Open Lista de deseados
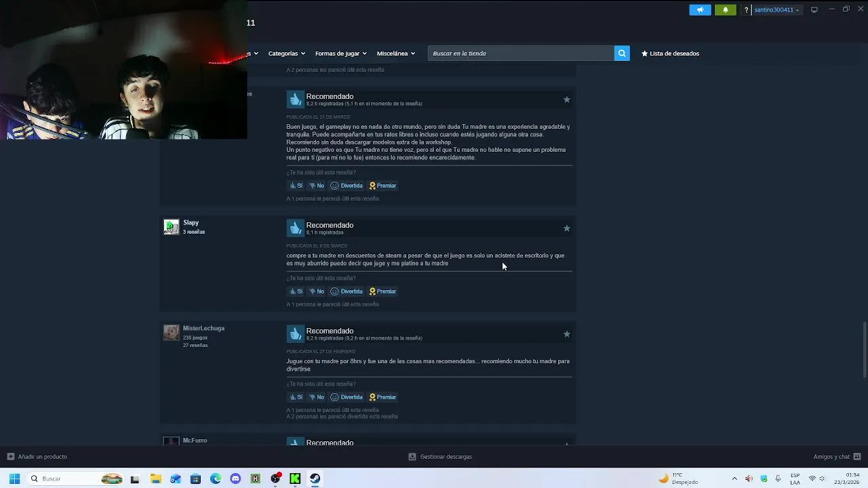Screen dimensions: 868x488 [670, 54]
